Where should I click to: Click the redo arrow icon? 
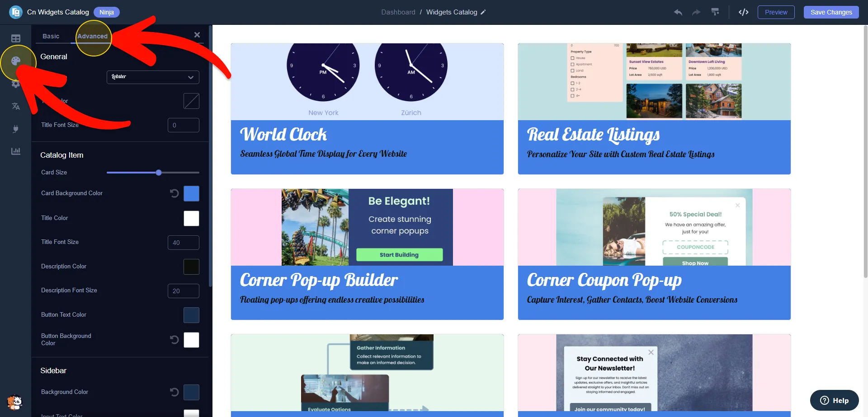pos(696,12)
